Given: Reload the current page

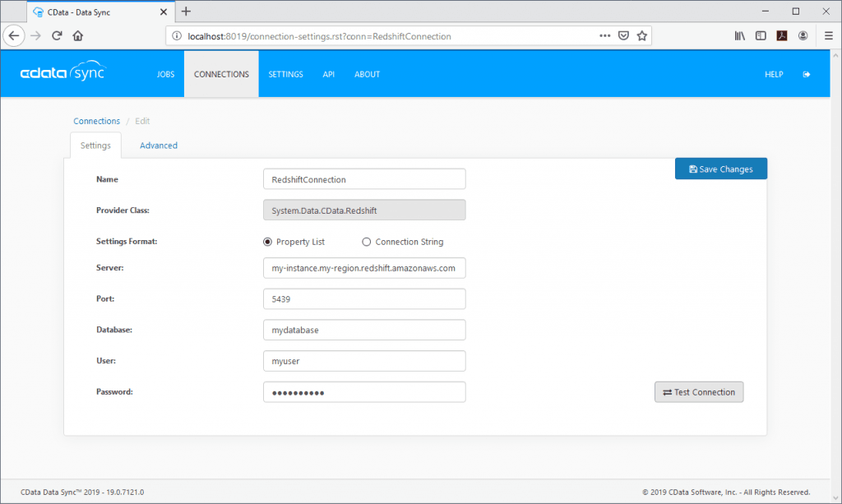Looking at the screenshot, I should [x=57, y=36].
